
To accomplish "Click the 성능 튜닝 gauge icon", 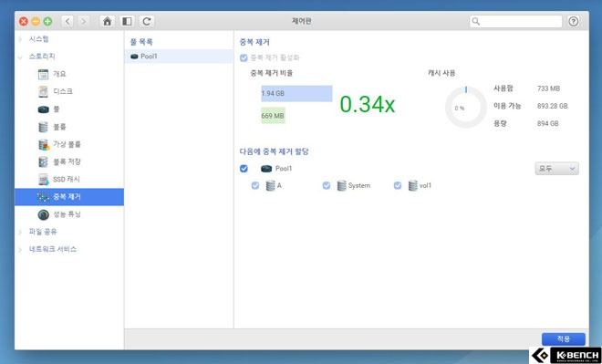I will click(x=44, y=214).
